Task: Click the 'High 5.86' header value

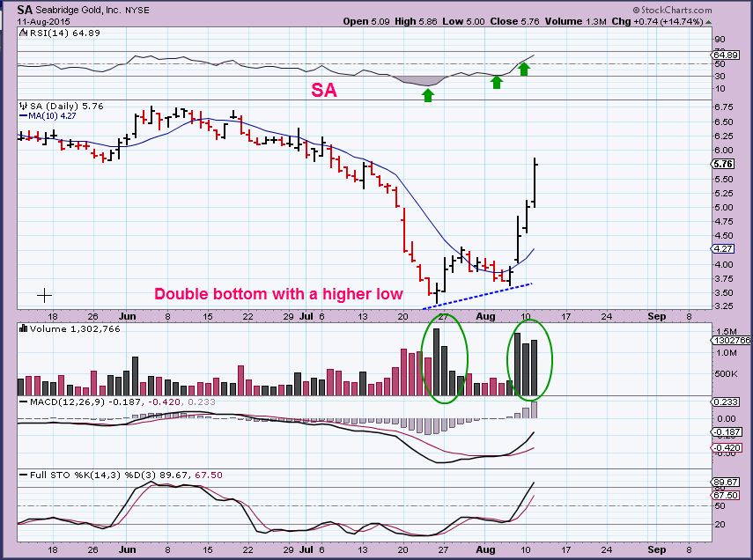Action: click(416, 22)
